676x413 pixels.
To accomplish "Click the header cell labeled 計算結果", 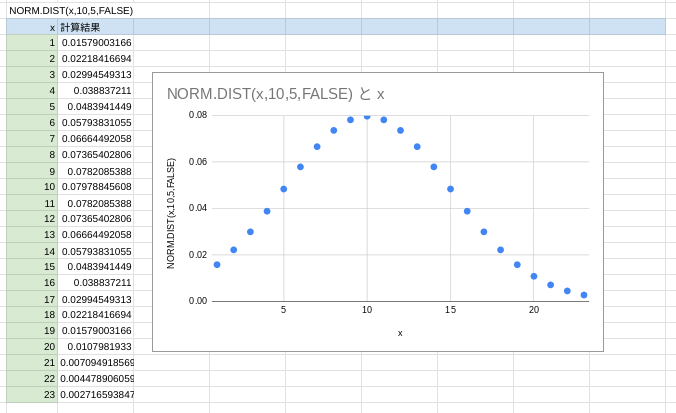I will click(95, 27).
